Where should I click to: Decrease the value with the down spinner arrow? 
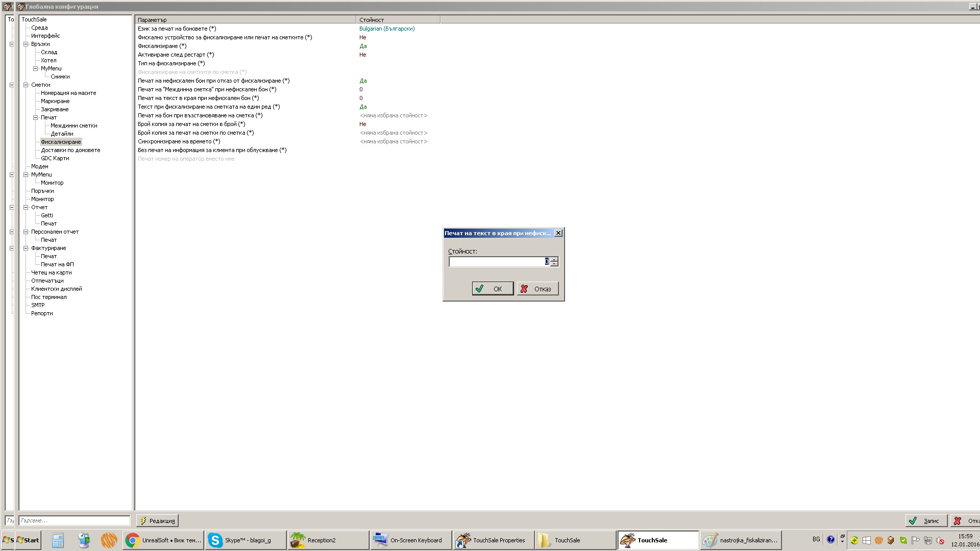pyautogui.click(x=554, y=264)
